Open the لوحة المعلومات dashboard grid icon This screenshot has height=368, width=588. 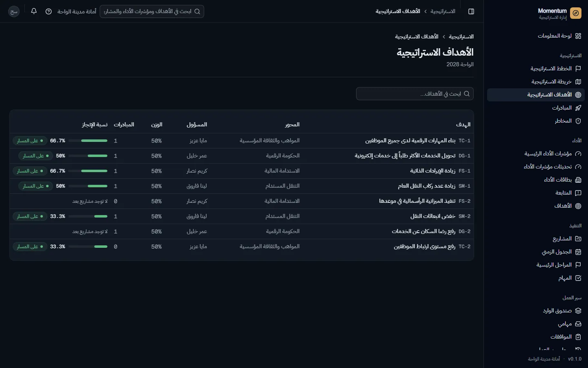click(578, 36)
